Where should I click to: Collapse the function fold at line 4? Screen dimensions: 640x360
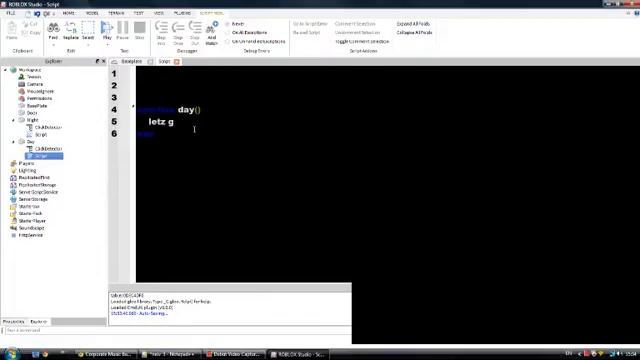tap(133, 107)
